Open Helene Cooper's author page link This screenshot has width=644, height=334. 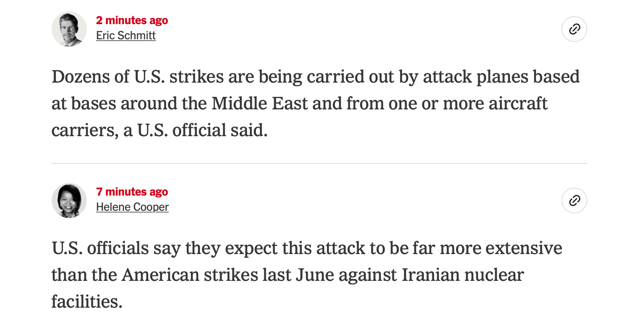pyautogui.click(x=132, y=207)
